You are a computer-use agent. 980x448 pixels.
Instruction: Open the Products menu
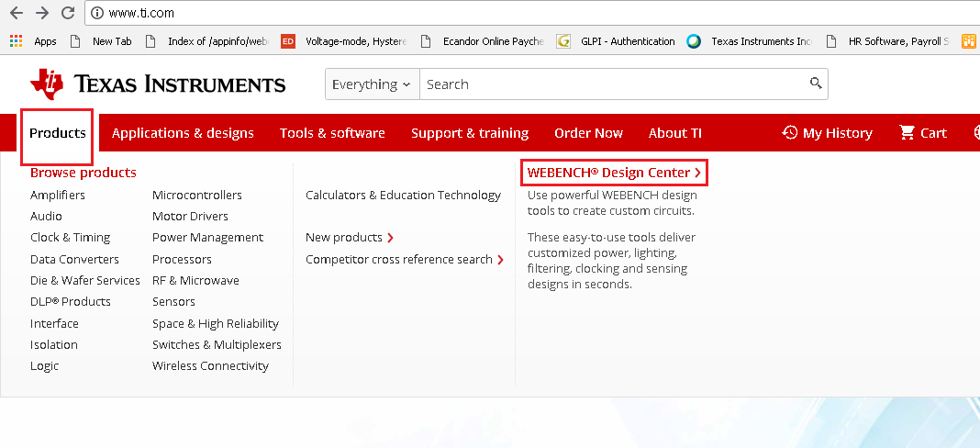click(x=58, y=132)
